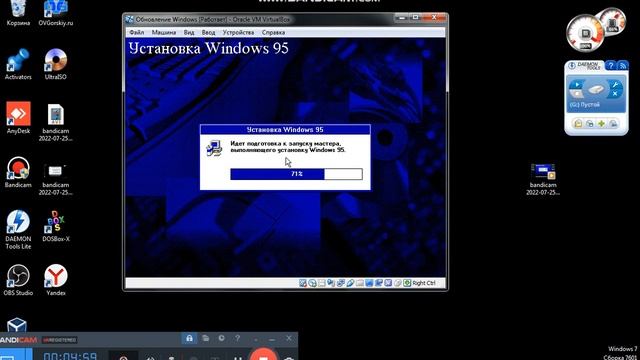The height and width of the screenshot is (360, 640).
Task: Click the mouse integration indicator in VirtualBox status bar
Action: pyautogui.click(x=397, y=283)
